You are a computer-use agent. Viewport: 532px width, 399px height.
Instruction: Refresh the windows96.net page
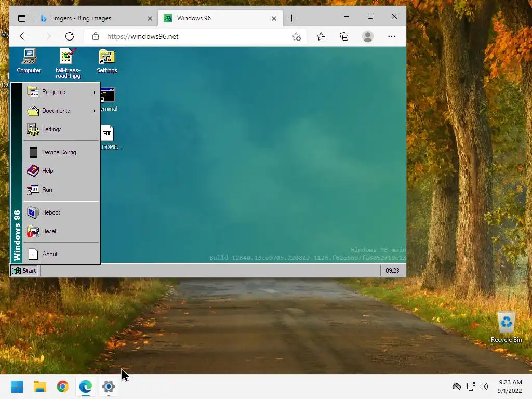(x=70, y=36)
